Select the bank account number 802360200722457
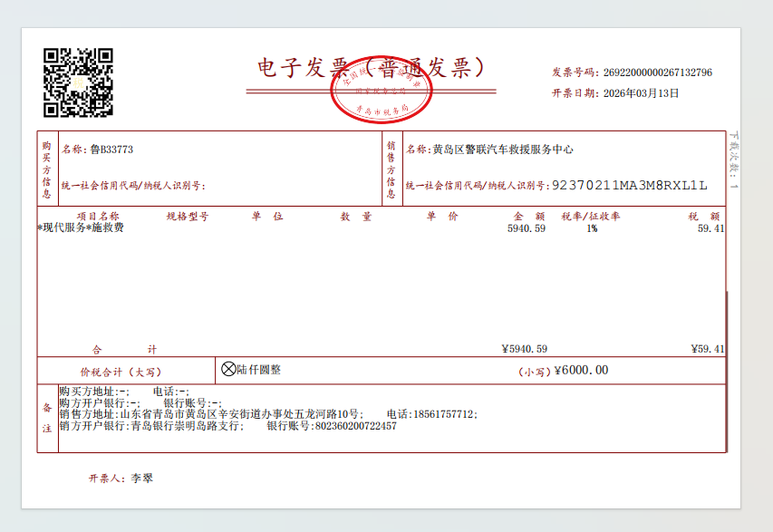Screen dimensions: 773x532 (354, 426)
